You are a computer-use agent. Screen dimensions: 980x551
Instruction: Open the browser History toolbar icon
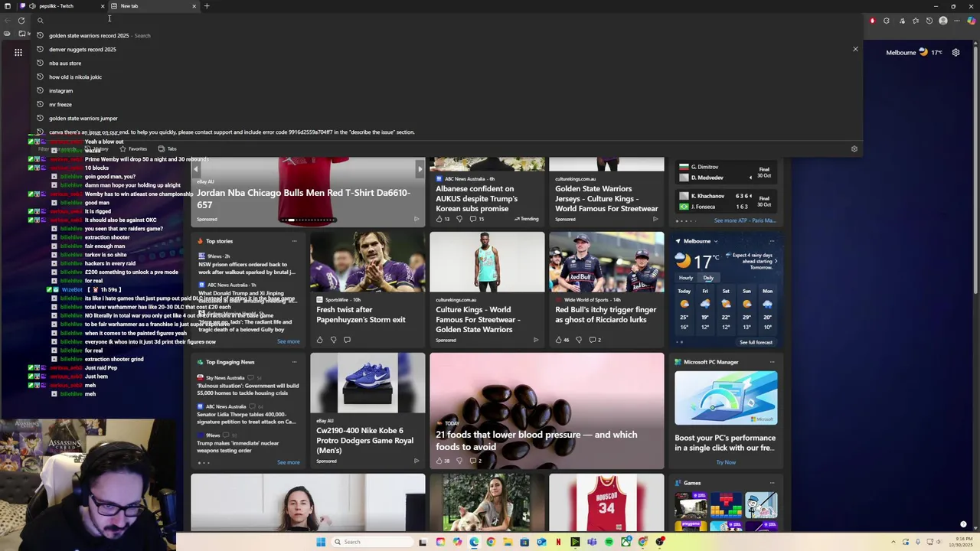(929, 21)
